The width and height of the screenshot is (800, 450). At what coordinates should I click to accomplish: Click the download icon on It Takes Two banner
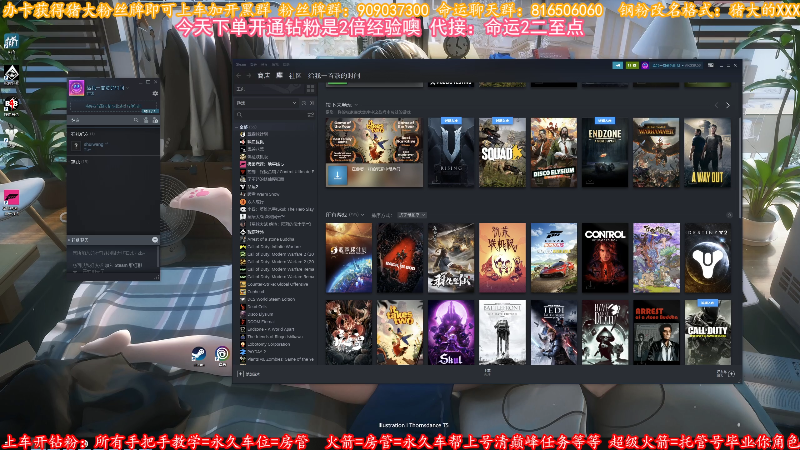click(337, 175)
